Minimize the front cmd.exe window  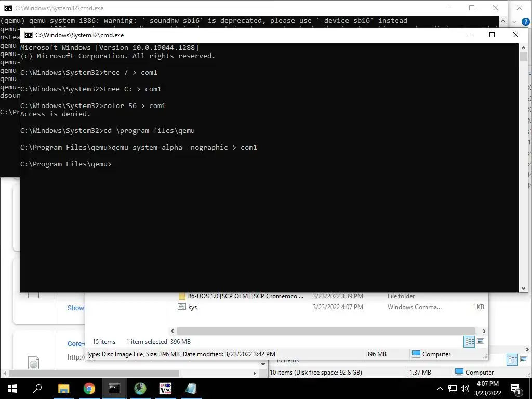(469, 35)
